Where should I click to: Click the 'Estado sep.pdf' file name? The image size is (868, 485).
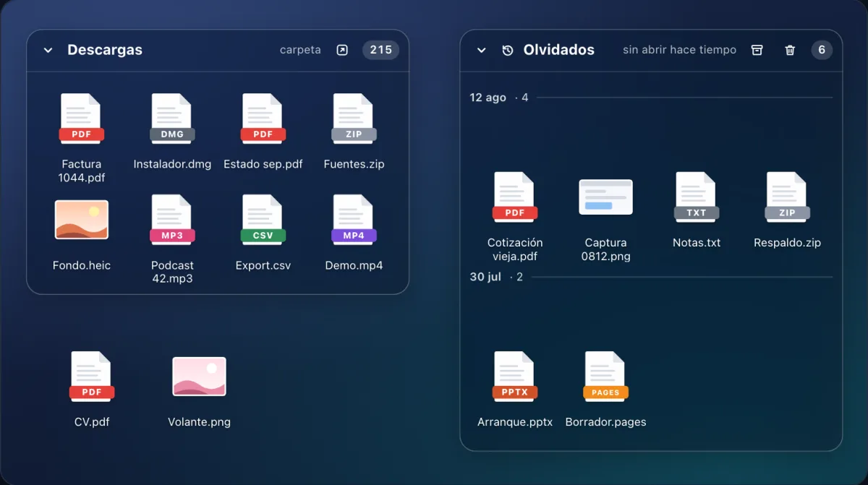pos(263,164)
